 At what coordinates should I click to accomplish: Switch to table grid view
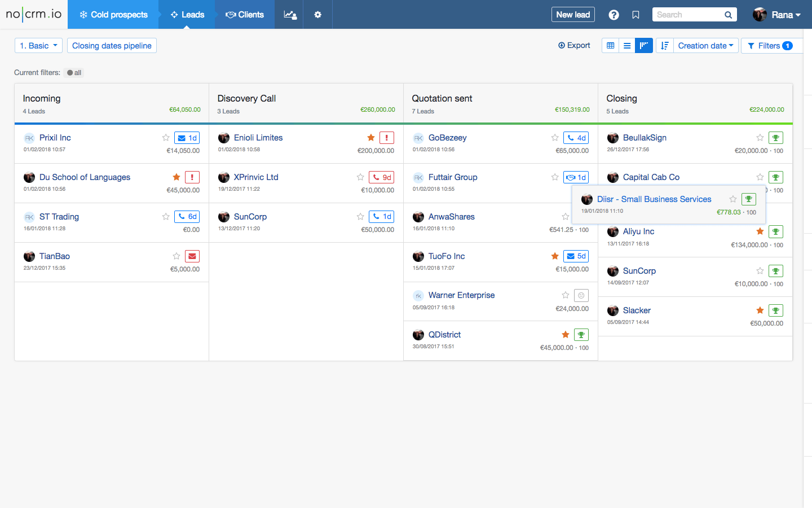click(x=610, y=46)
